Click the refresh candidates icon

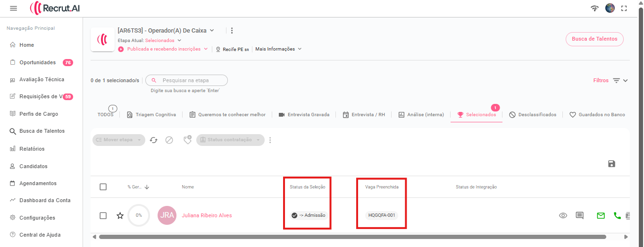click(153, 140)
